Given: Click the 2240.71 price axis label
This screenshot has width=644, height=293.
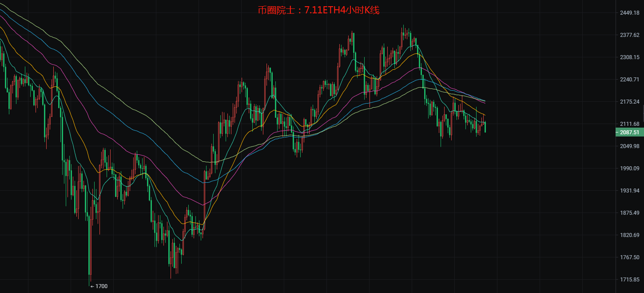Looking at the screenshot, I should coord(629,79).
